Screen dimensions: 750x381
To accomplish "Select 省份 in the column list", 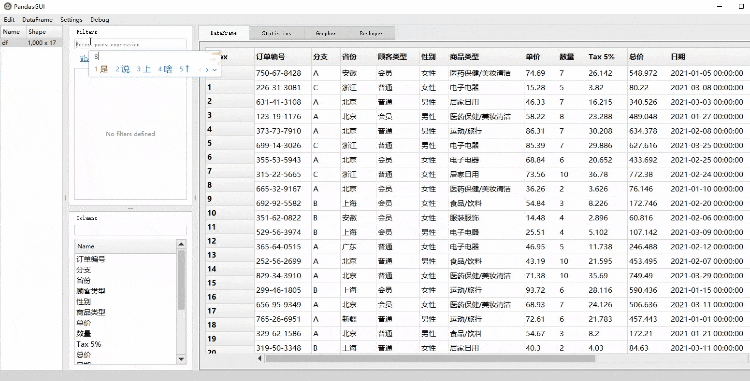I will (x=83, y=280).
